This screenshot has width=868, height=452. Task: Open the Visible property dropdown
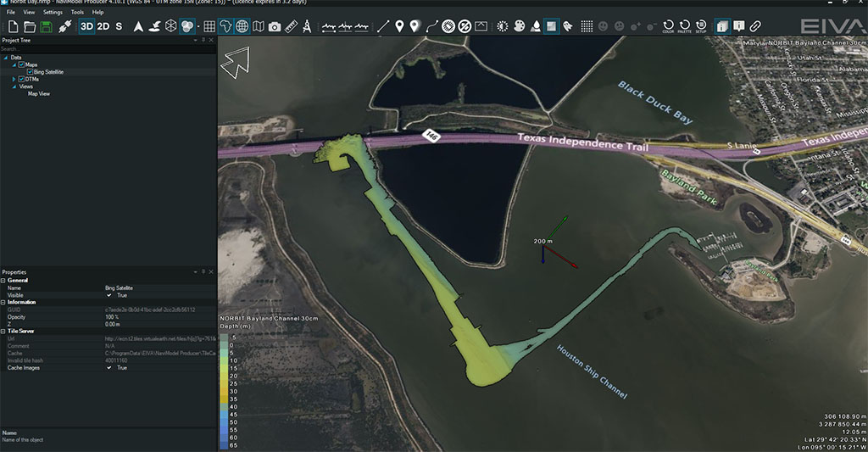click(x=109, y=294)
